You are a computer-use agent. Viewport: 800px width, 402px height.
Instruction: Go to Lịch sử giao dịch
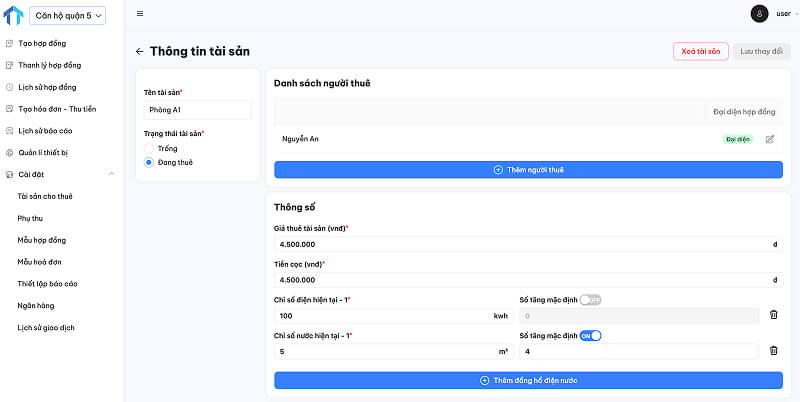[x=46, y=327]
